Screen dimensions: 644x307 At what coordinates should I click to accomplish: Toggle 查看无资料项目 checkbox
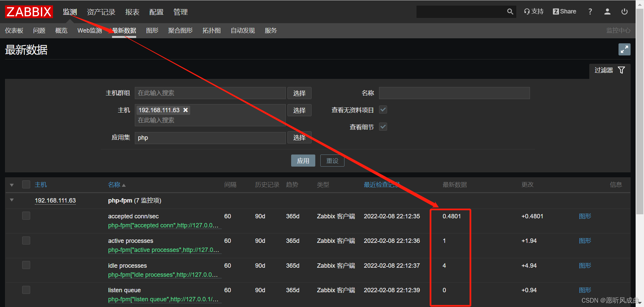coord(383,109)
